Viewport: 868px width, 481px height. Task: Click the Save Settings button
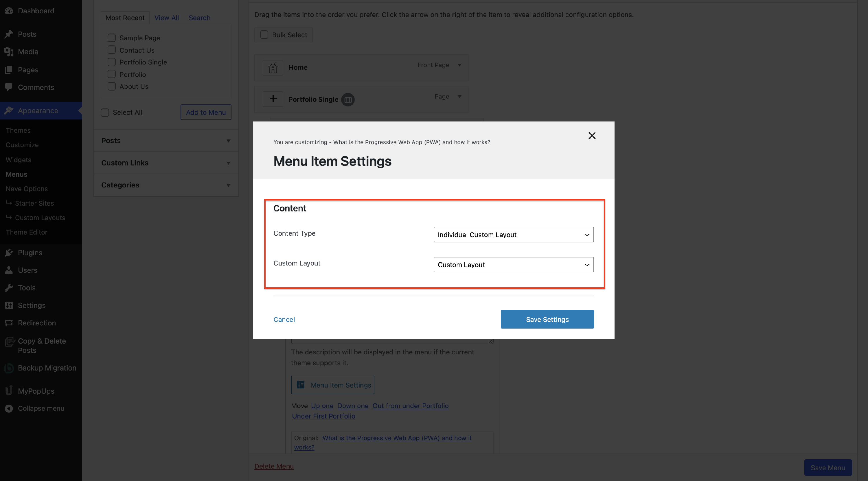tap(547, 319)
